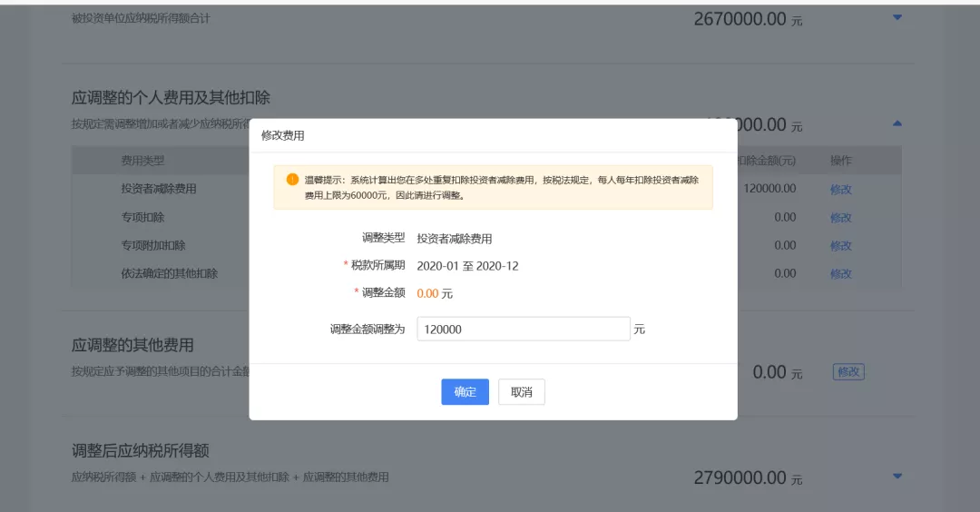Cancel the 修改费用 dialog with 取消
Screen dimensions: 980x512
coord(521,392)
